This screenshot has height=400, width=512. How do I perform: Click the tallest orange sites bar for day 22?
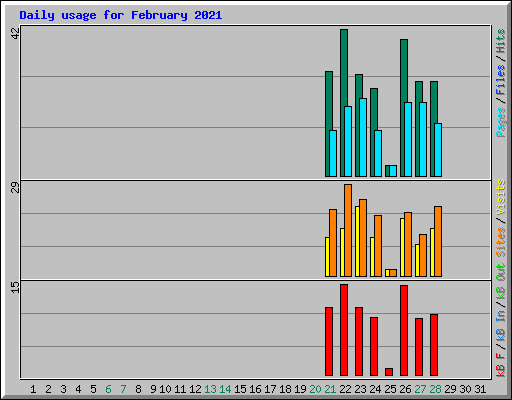[x=348, y=230]
